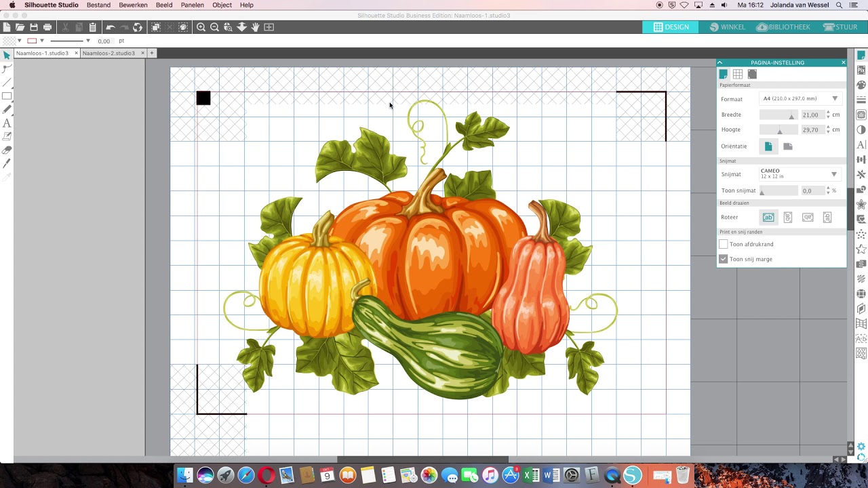Viewport: 868px width, 488px height.
Task: Open the Trace panel icon
Action: [861, 115]
